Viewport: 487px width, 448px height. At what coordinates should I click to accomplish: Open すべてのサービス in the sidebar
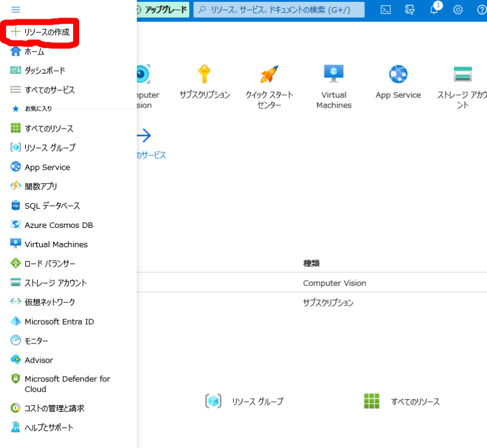coord(42,90)
